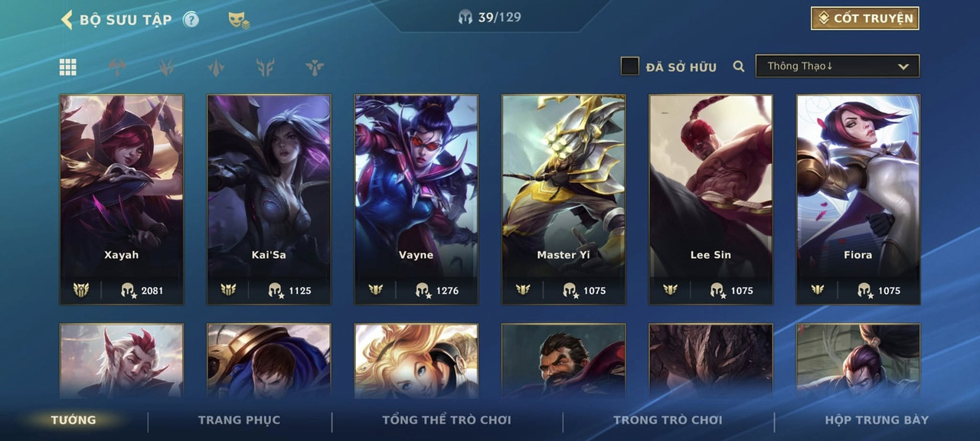Viewport: 980px width, 441px height.
Task: Click the Cốt Truyện button
Action: 865,18
